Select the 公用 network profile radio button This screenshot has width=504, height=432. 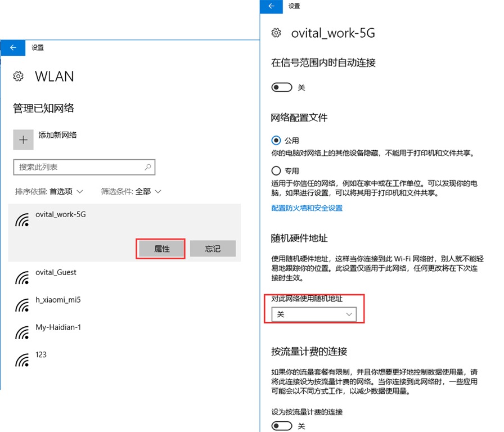pyautogui.click(x=276, y=141)
